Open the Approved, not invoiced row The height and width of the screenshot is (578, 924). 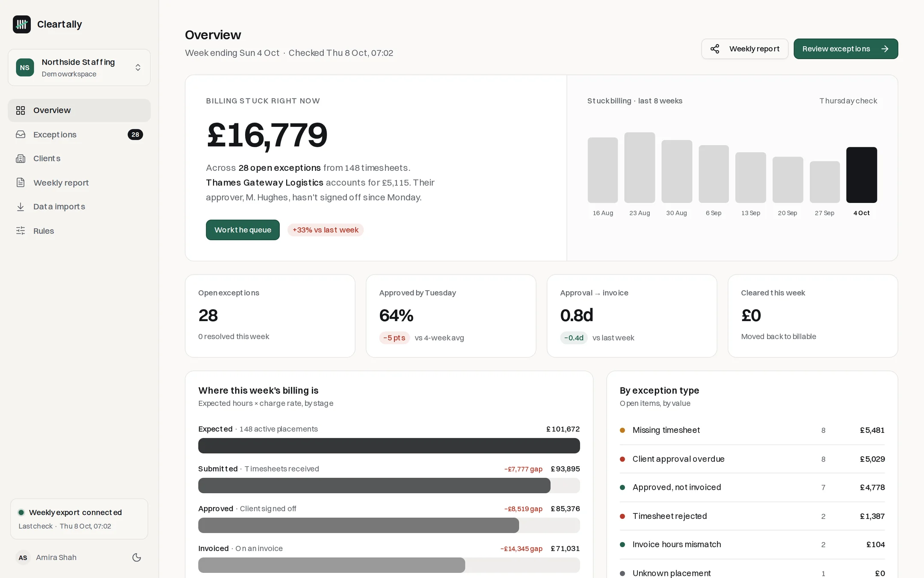coord(752,487)
